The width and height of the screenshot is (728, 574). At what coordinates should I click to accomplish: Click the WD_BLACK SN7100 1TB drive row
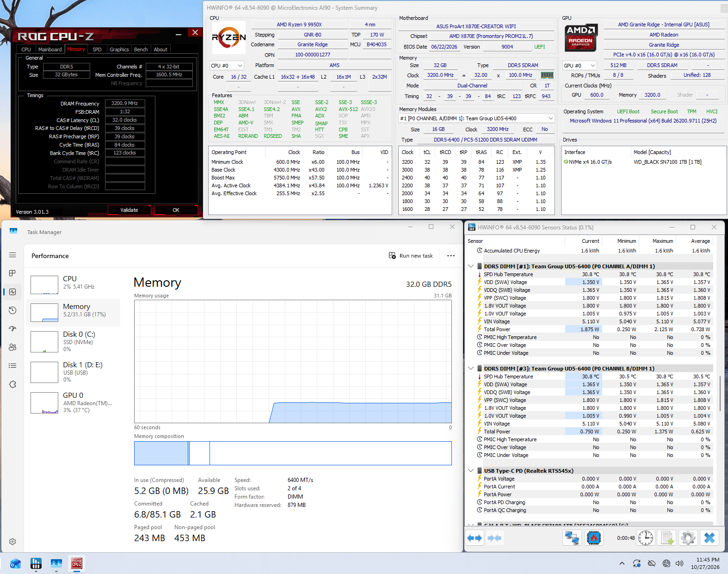643,162
